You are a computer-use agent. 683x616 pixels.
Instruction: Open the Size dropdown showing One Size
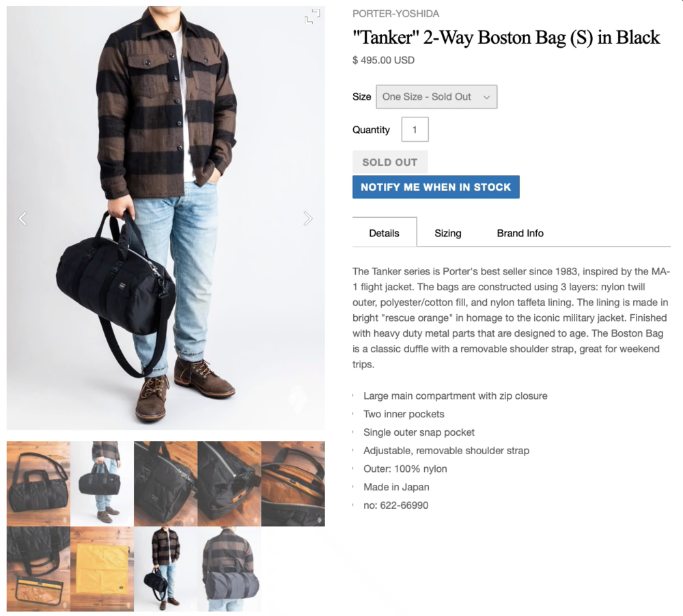click(x=436, y=97)
